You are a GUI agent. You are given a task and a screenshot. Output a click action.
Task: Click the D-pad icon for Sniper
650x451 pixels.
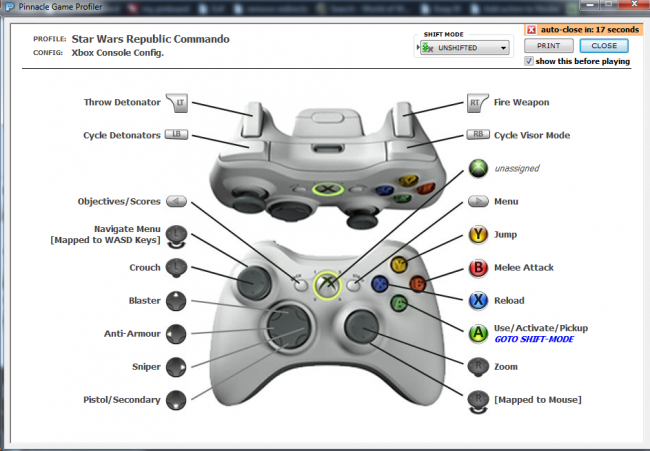click(176, 367)
